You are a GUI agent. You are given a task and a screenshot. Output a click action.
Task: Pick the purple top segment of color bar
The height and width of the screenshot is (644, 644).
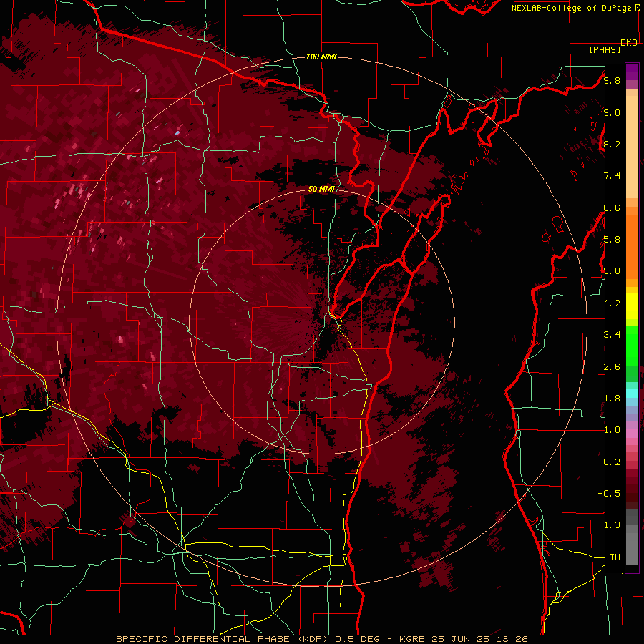point(632,72)
